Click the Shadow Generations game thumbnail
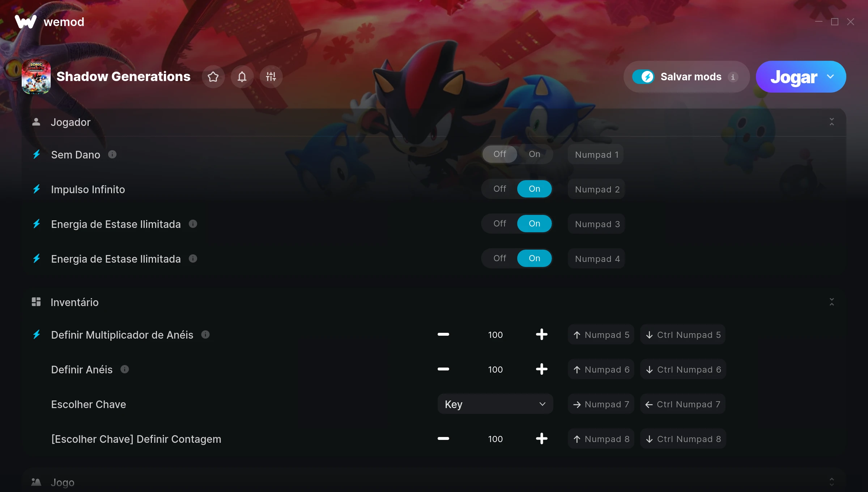The height and width of the screenshot is (492, 868). pyautogui.click(x=36, y=77)
